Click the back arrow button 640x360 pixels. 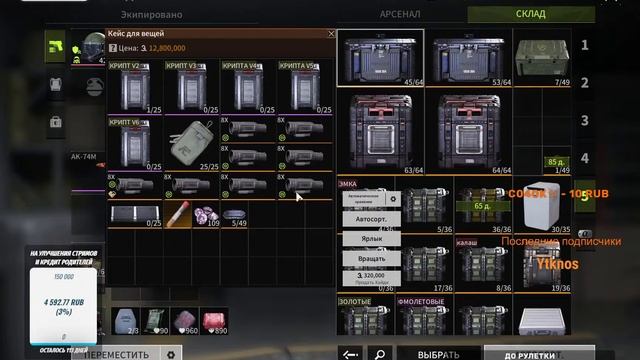coord(350,354)
